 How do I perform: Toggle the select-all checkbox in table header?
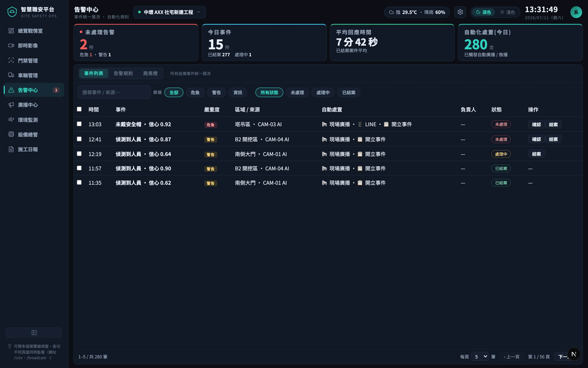(x=79, y=109)
